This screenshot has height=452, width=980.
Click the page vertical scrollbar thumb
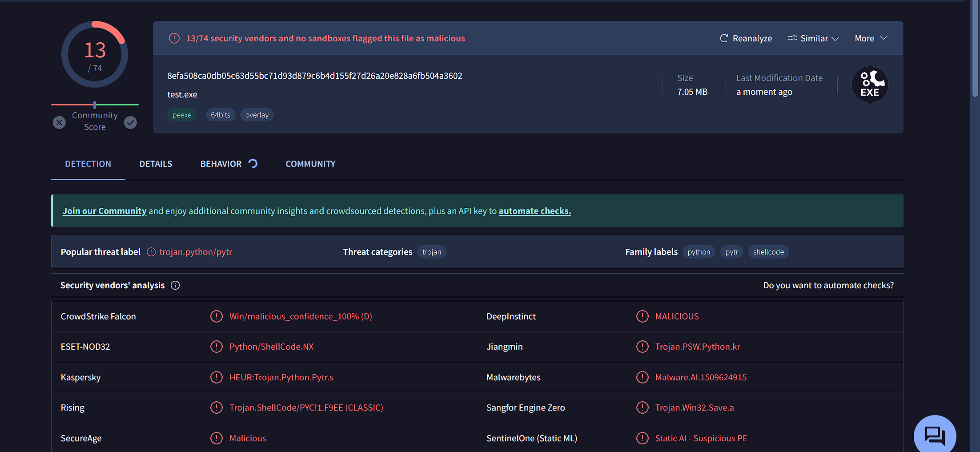pyautogui.click(x=975, y=48)
